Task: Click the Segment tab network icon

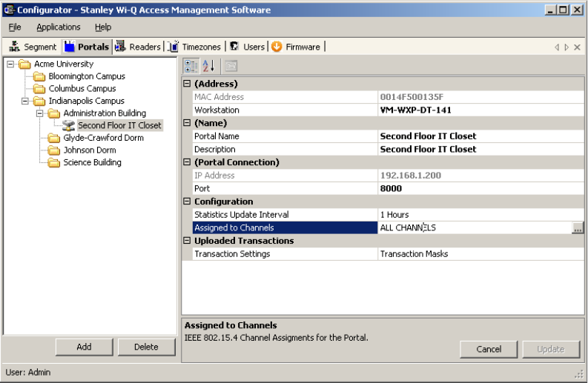Action: [14, 47]
